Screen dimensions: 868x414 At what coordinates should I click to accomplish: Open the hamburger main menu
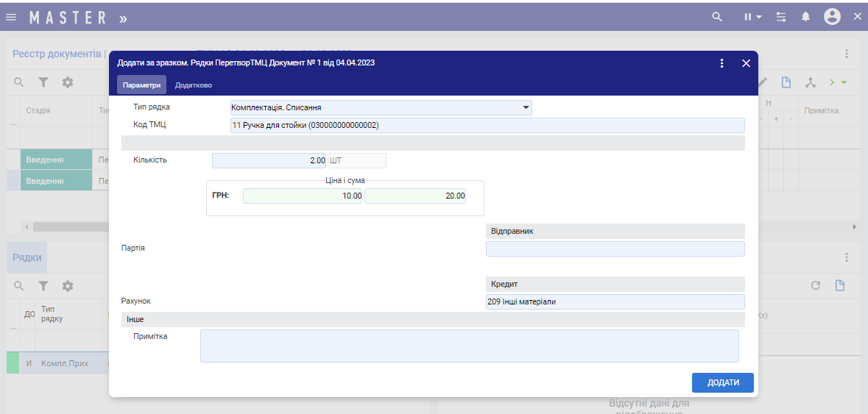click(x=11, y=17)
